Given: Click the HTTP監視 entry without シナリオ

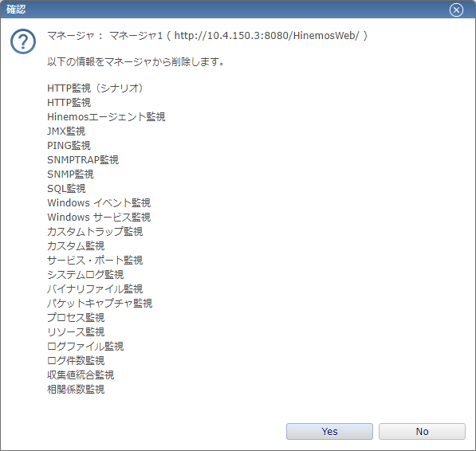Looking at the screenshot, I should [69, 103].
